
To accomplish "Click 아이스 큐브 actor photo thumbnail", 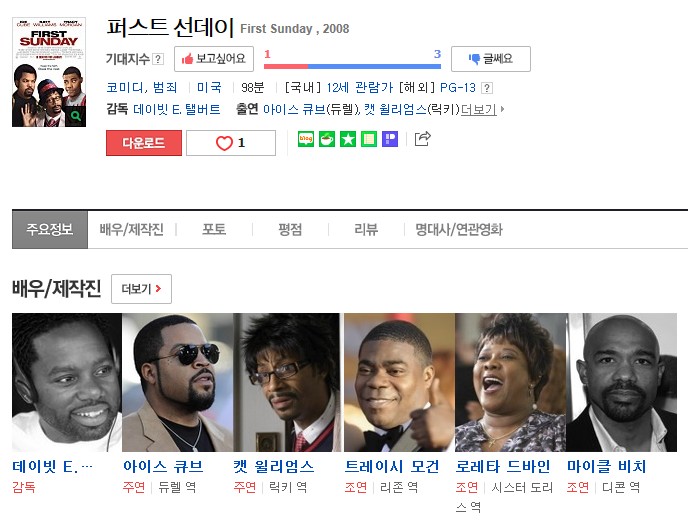I will click(178, 382).
